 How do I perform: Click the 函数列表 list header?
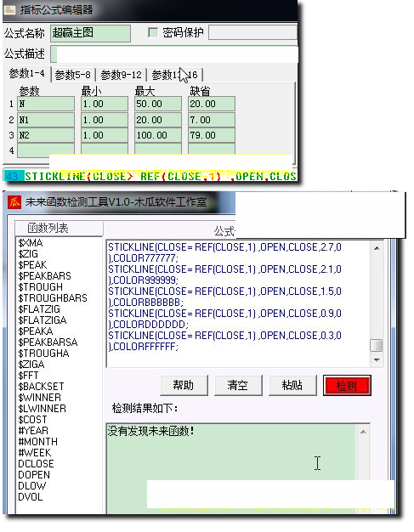(x=59, y=229)
